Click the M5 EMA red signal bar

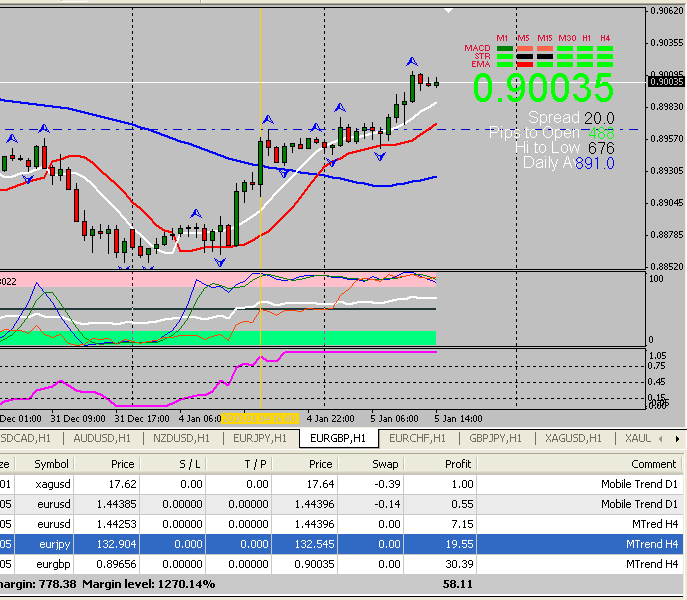point(524,64)
